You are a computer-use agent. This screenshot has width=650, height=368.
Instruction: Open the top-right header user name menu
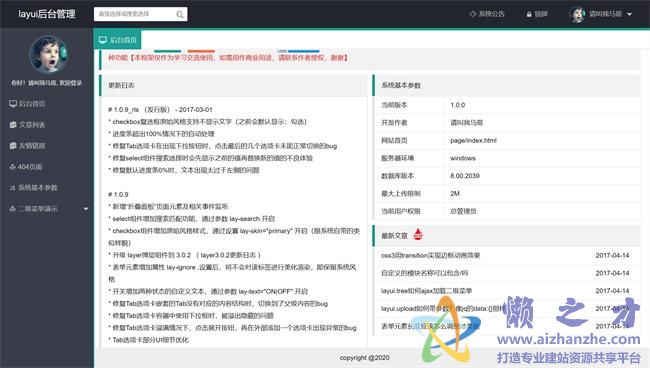tap(606, 14)
